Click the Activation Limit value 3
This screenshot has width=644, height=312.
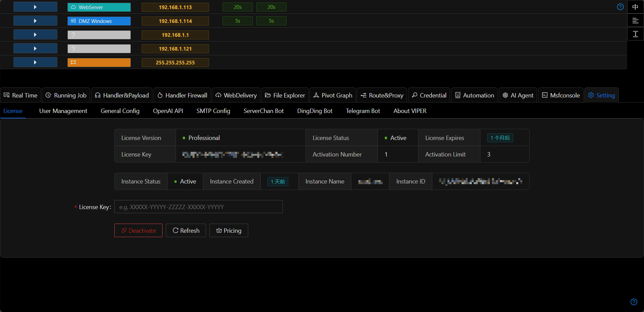click(x=489, y=154)
